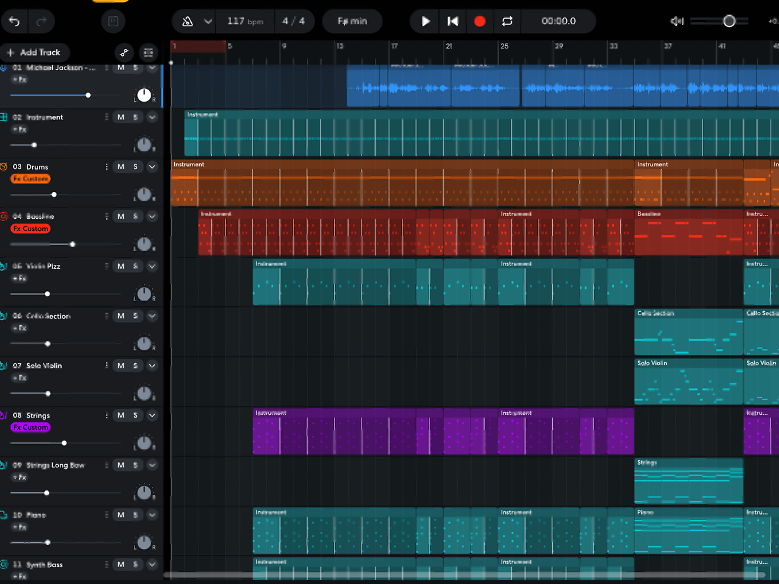
Task: Solo the 04 Bassline track
Action: (135, 217)
